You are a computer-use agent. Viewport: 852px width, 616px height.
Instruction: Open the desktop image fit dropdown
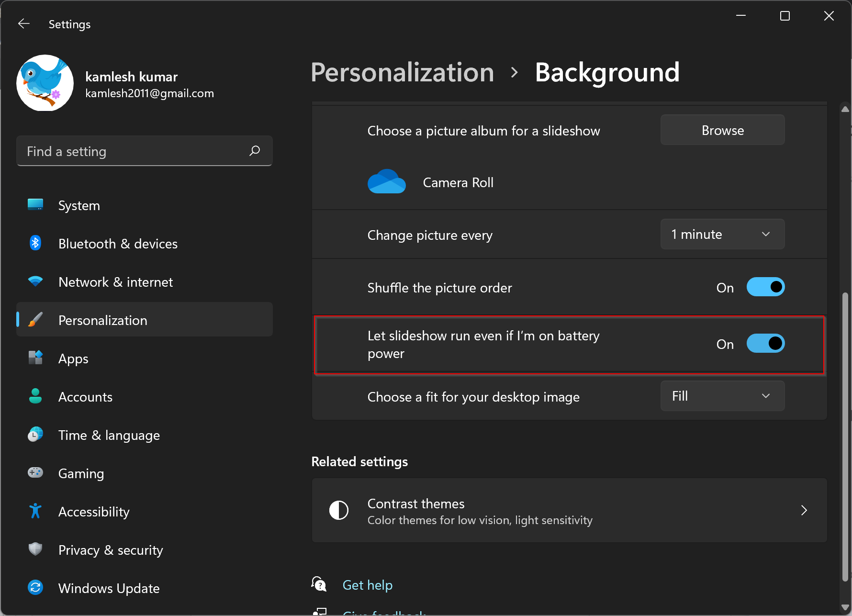coord(722,396)
